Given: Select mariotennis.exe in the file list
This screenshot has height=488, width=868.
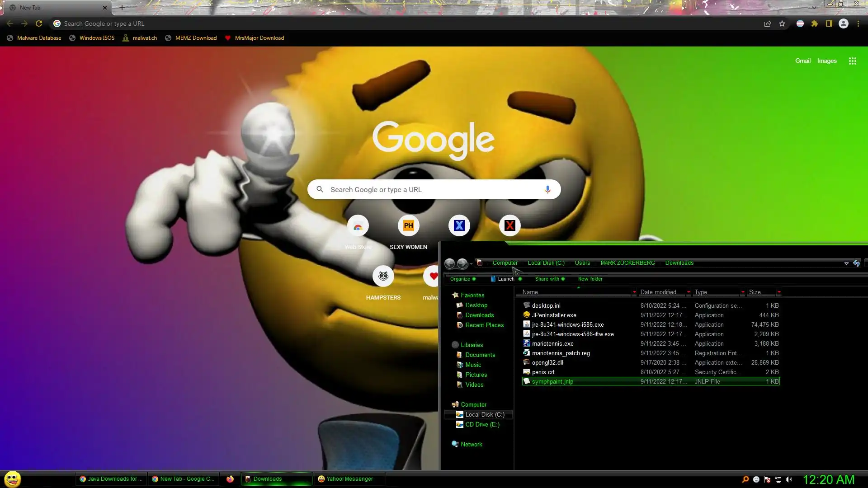Looking at the screenshot, I should pos(552,343).
